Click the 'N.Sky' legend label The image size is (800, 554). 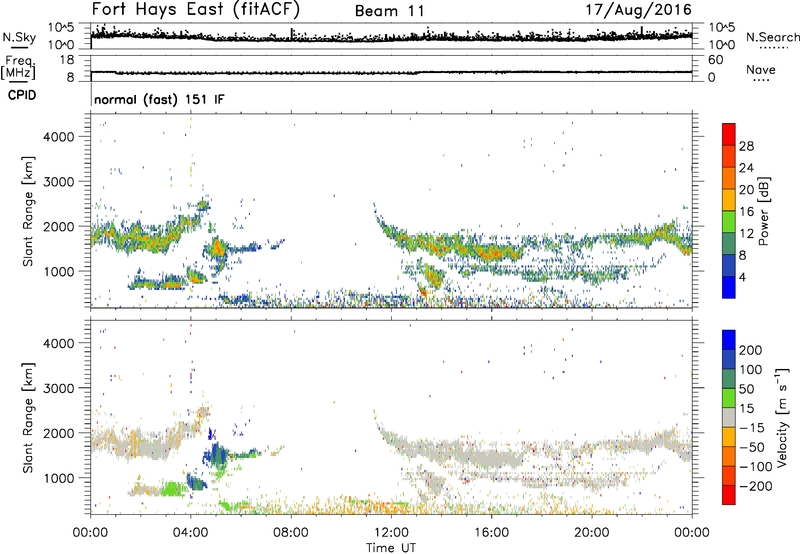click(19, 37)
